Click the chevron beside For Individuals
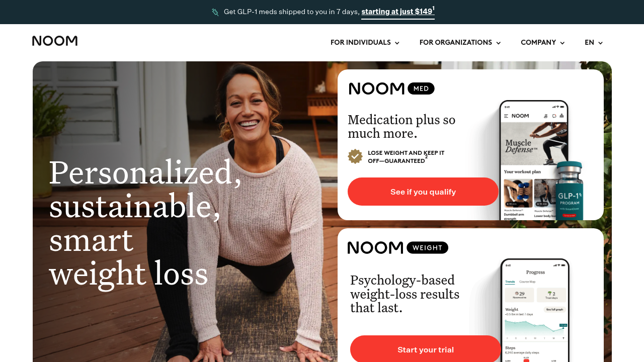Image resolution: width=644 pixels, height=362 pixels. (x=397, y=43)
